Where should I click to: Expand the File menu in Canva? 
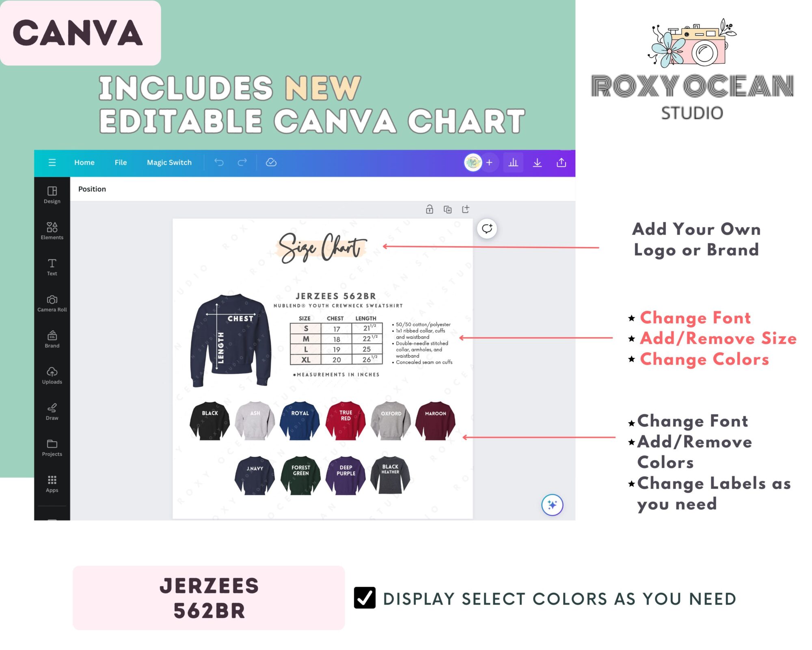[x=120, y=162]
